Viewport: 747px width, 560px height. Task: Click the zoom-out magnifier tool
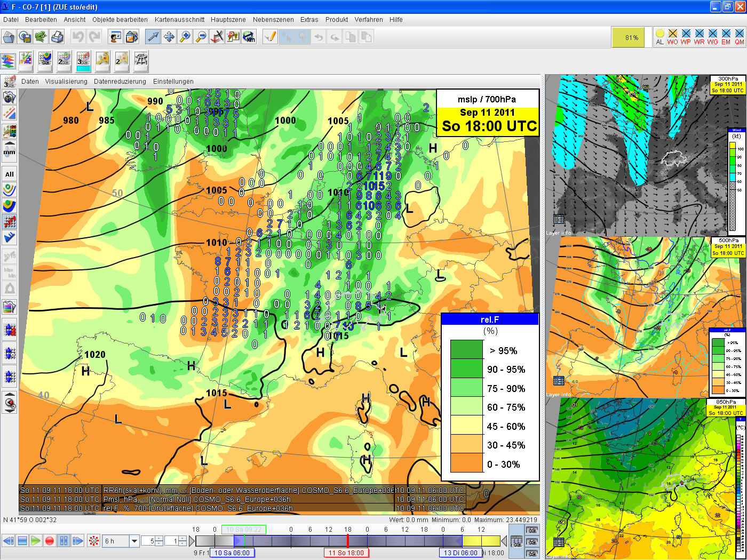click(x=201, y=37)
